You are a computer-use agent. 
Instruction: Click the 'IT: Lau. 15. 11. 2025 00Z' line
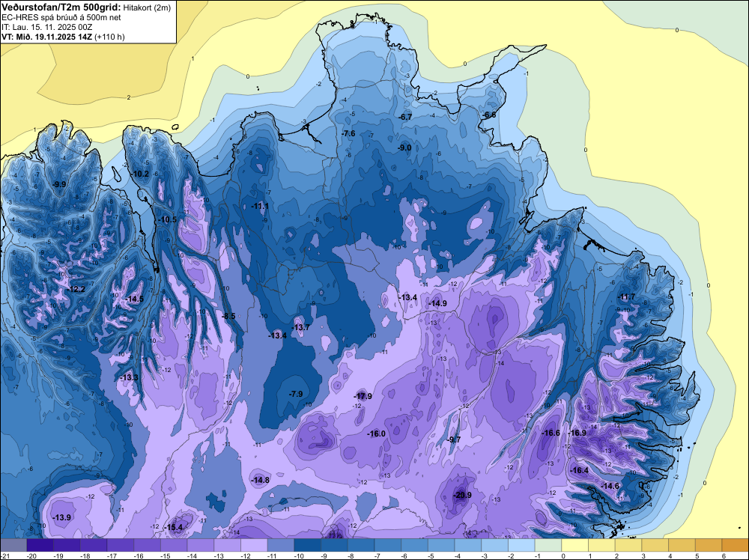(x=46, y=27)
